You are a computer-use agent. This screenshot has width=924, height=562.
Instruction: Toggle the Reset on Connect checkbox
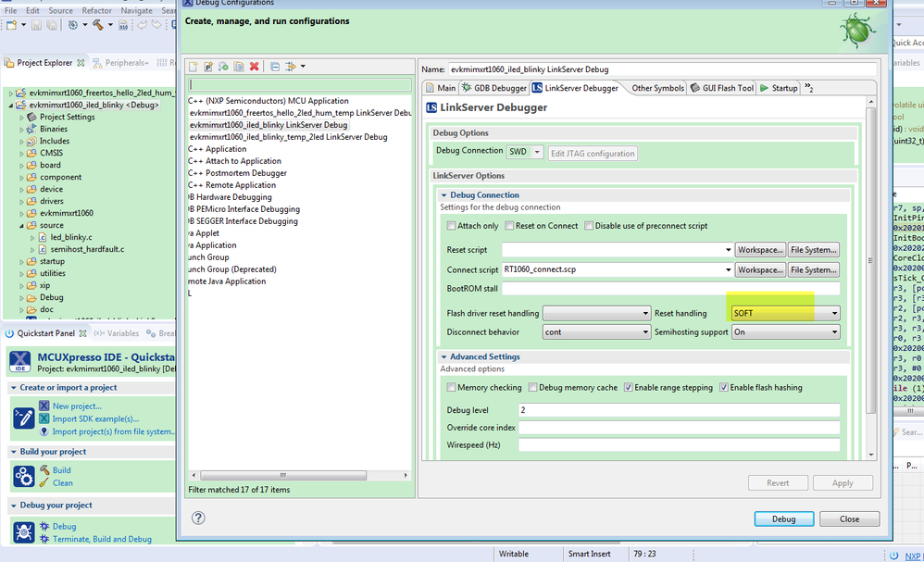[509, 226]
